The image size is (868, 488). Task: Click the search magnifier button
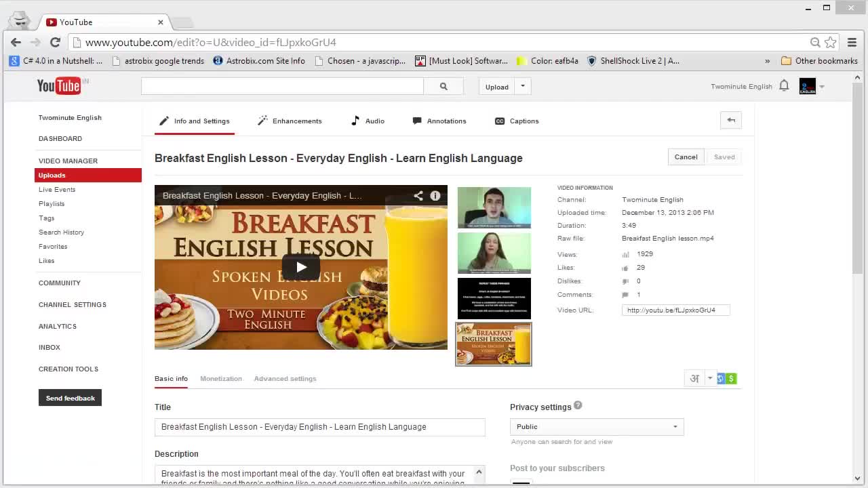click(443, 87)
